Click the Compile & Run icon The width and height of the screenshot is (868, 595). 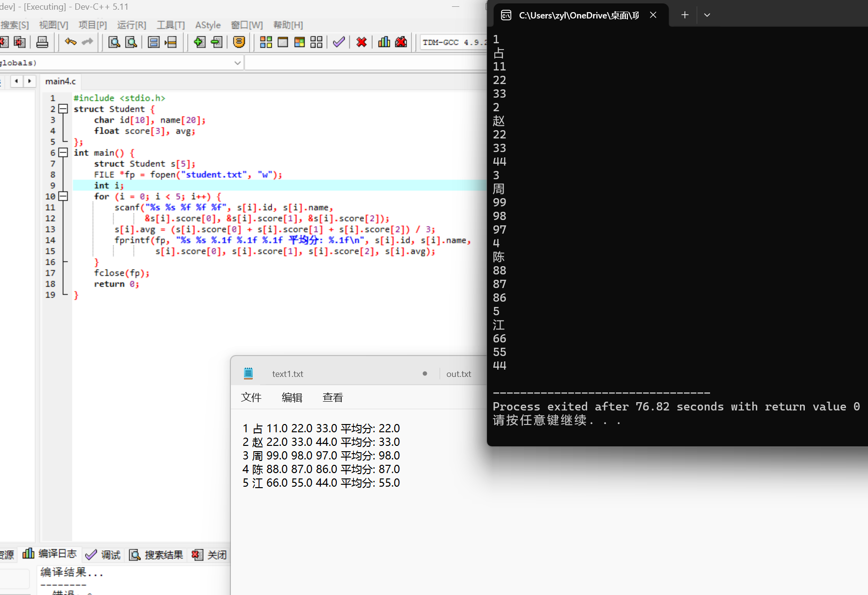click(x=300, y=42)
